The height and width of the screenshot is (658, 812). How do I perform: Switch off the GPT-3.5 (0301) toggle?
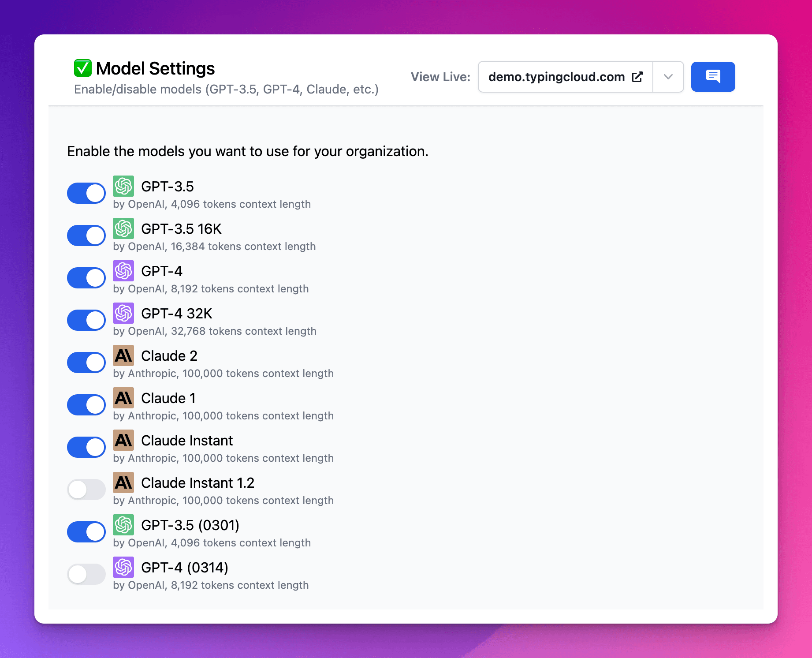click(x=86, y=532)
